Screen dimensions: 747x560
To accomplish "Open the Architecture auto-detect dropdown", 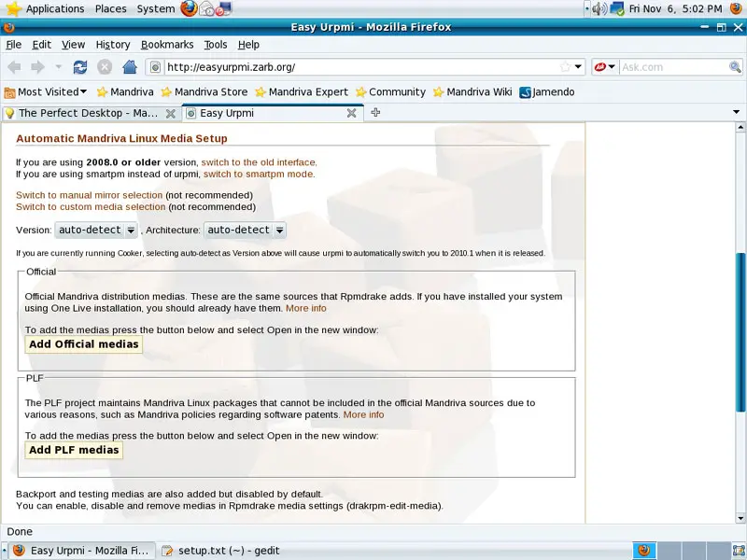I will [x=245, y=230].
